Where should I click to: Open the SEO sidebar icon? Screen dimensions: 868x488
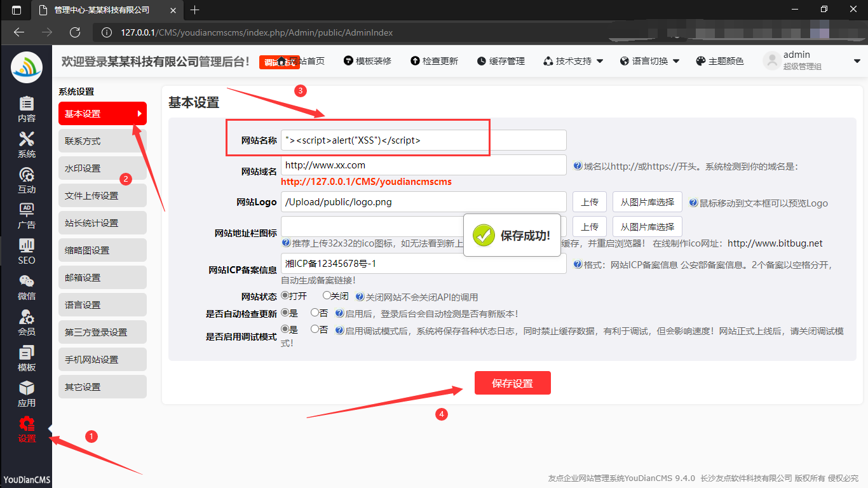tap(27, 252)
